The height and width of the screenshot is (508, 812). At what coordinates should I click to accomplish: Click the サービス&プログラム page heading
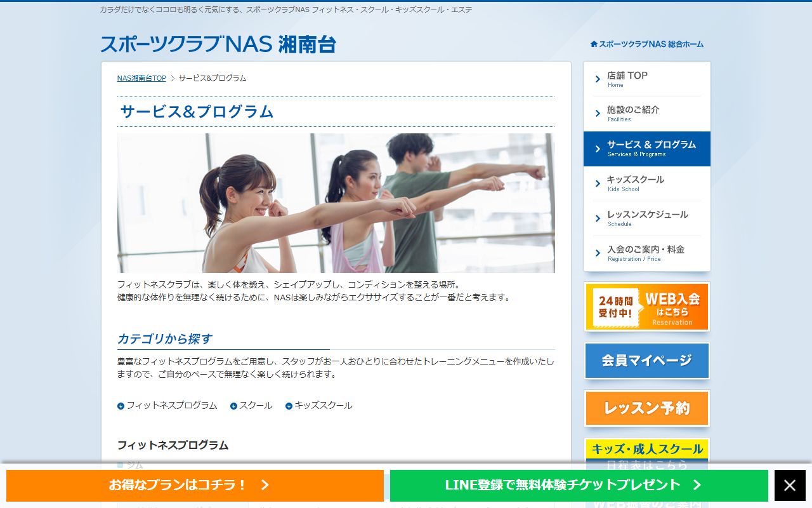pos(197,112)
